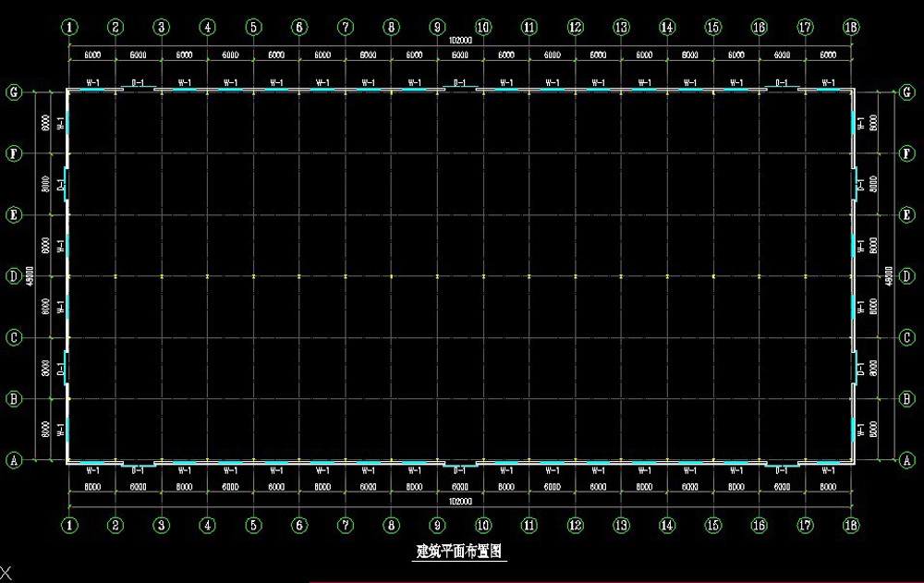Click the left-side axis bubble D
This screenshot has width=924, height=583.
pyautogui.click(x=14, y=276)
